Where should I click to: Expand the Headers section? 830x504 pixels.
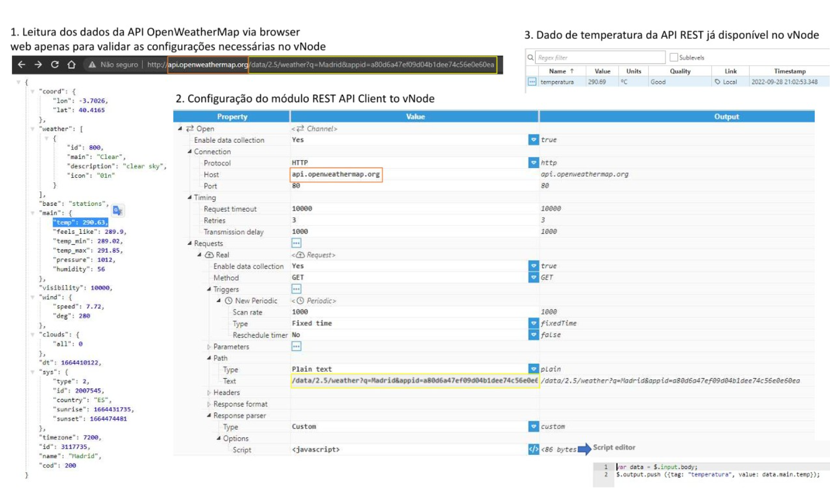[x=209, y=393]
